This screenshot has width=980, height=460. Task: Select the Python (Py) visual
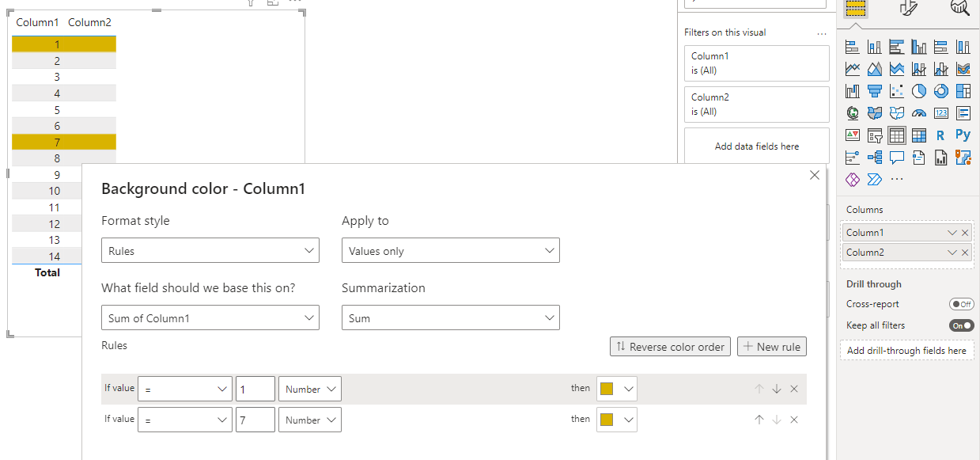[x=963, y=135]
